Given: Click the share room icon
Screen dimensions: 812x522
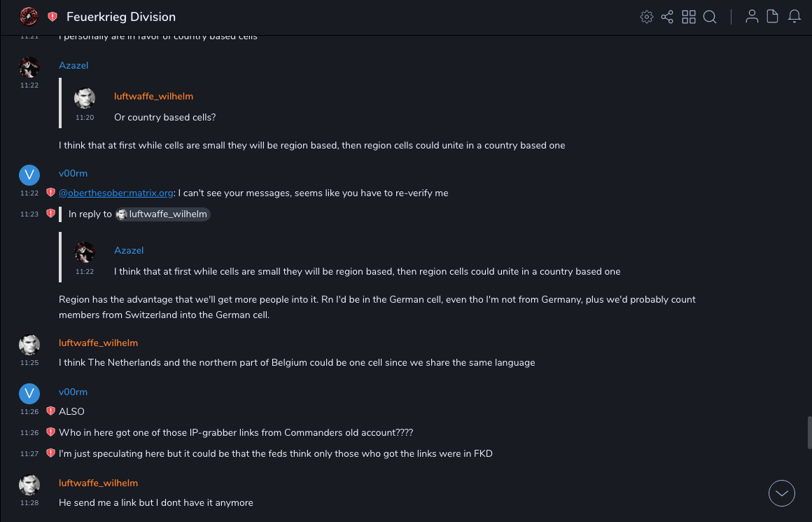Looking at the screenshot, I should coord(667,17).
